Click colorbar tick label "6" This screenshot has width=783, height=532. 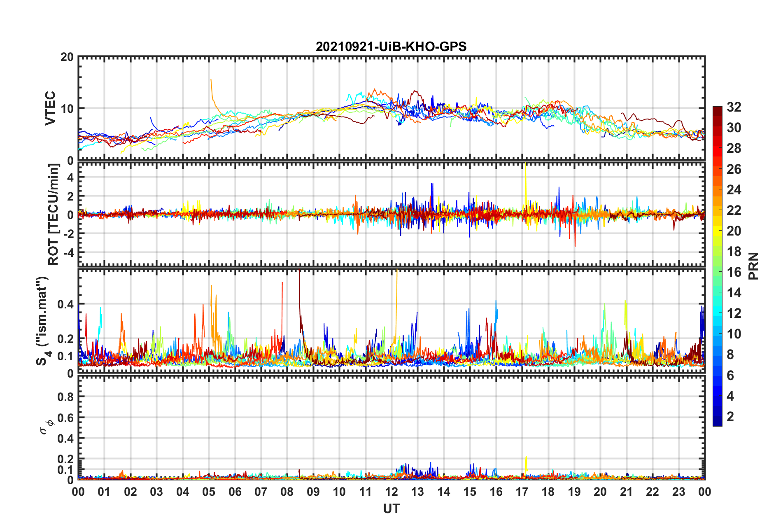coord(730,375)
